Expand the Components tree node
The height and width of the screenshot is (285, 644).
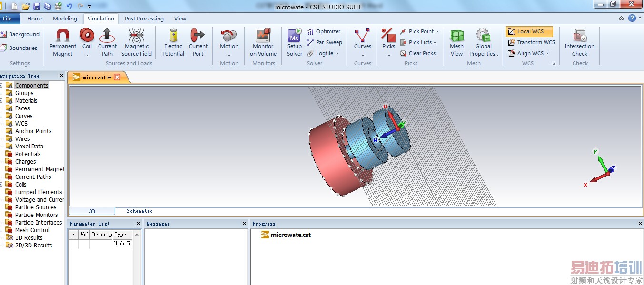[x=1, y=86]
